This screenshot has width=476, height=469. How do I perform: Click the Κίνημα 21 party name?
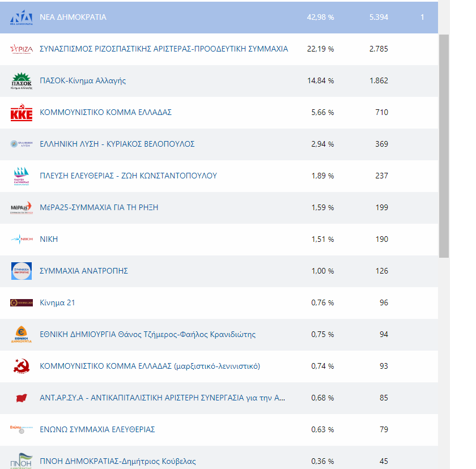57,303
